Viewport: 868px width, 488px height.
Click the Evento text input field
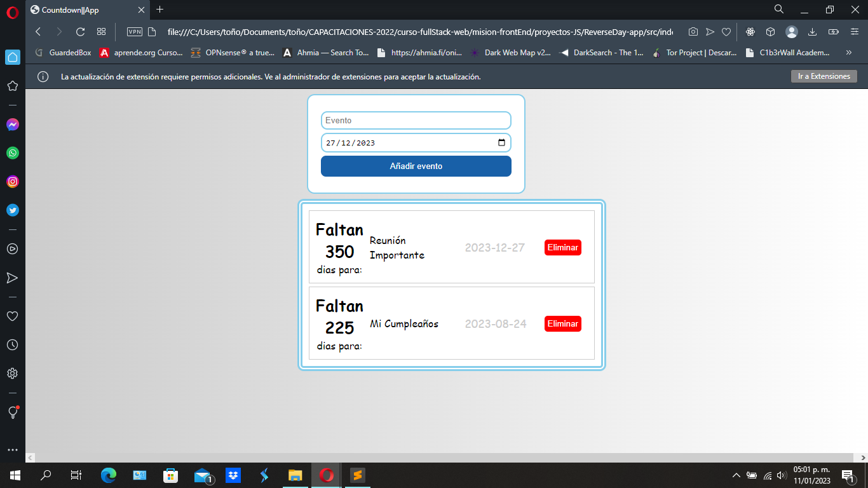416,120
